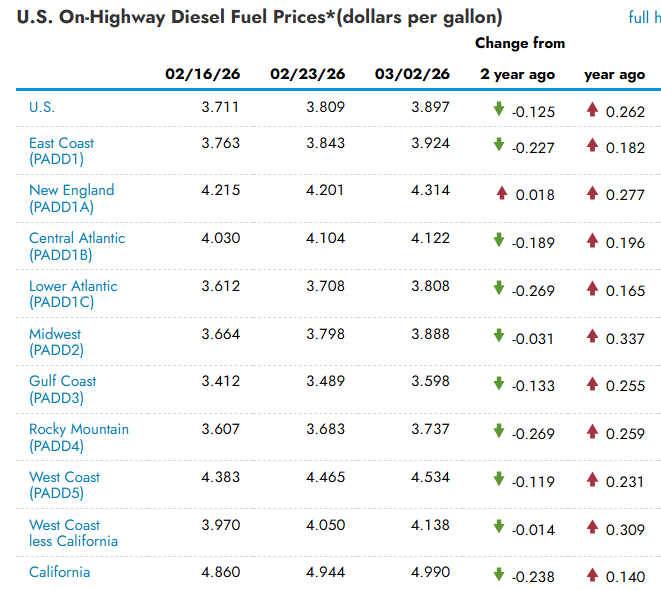
Task: Click green down arrow next to -0.238 for California
Action: (499, 575)
